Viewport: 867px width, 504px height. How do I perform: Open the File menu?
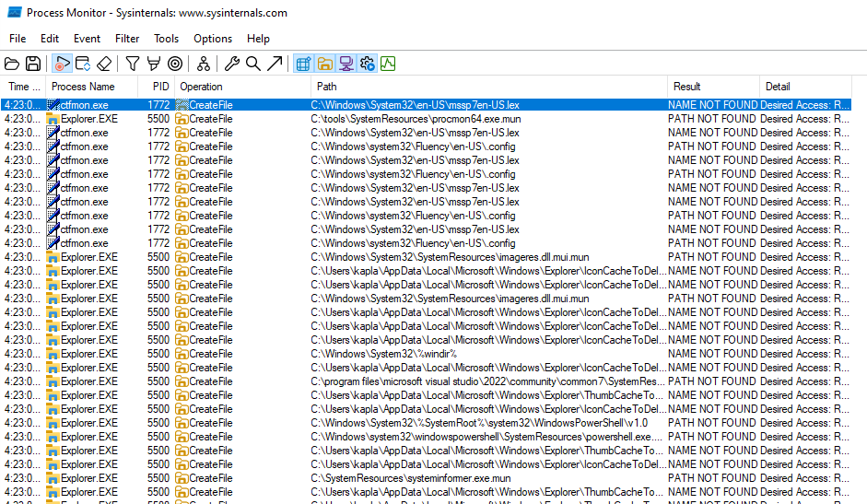(18, 39)
